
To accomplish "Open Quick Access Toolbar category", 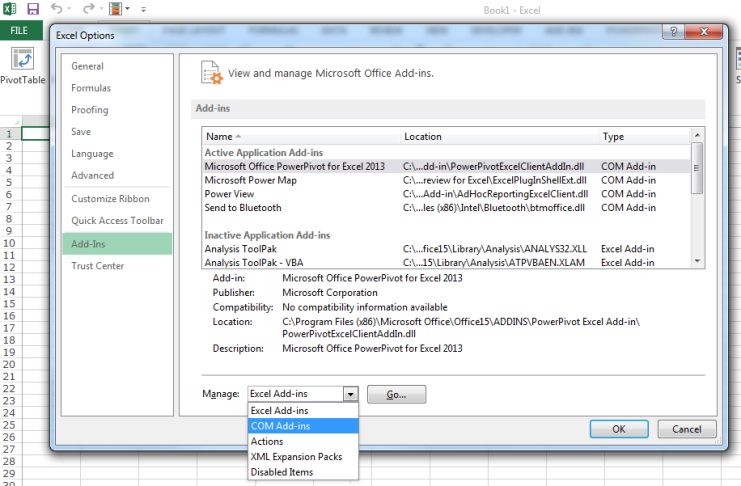I will click(x=117, y=220).
